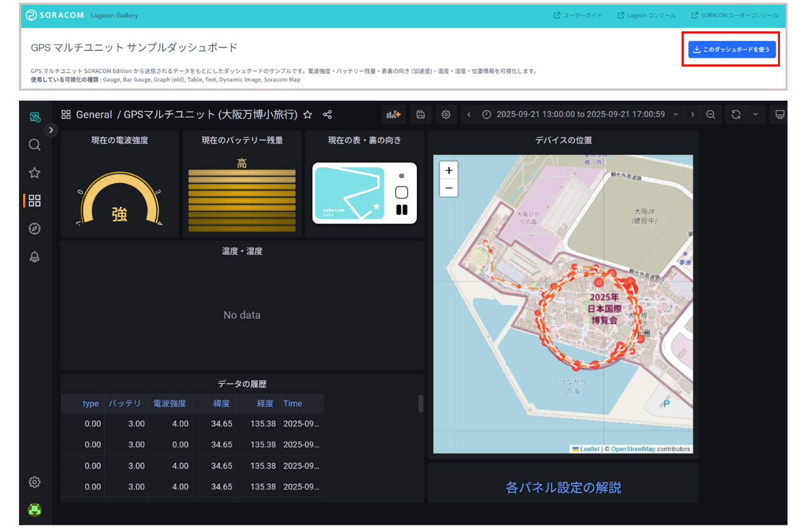
Task: Click 現在のバッテリー残量 panel title
Action: (x=242, y=140)
